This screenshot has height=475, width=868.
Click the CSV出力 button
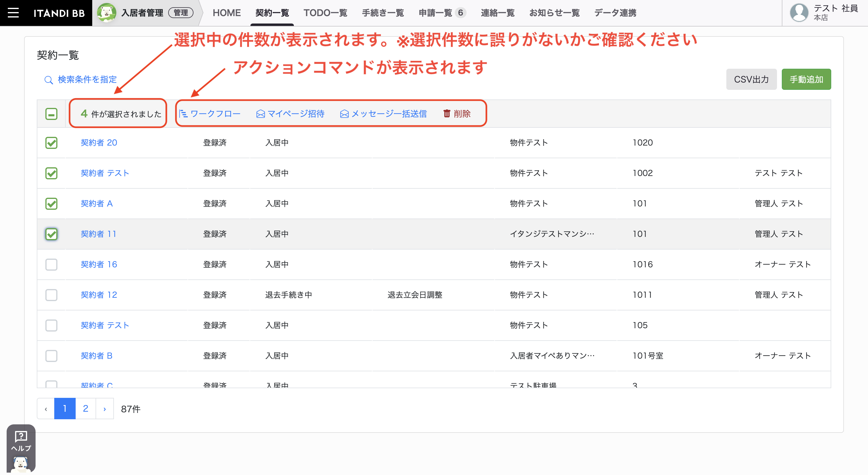pyautogui.click(x=751, y=79)
